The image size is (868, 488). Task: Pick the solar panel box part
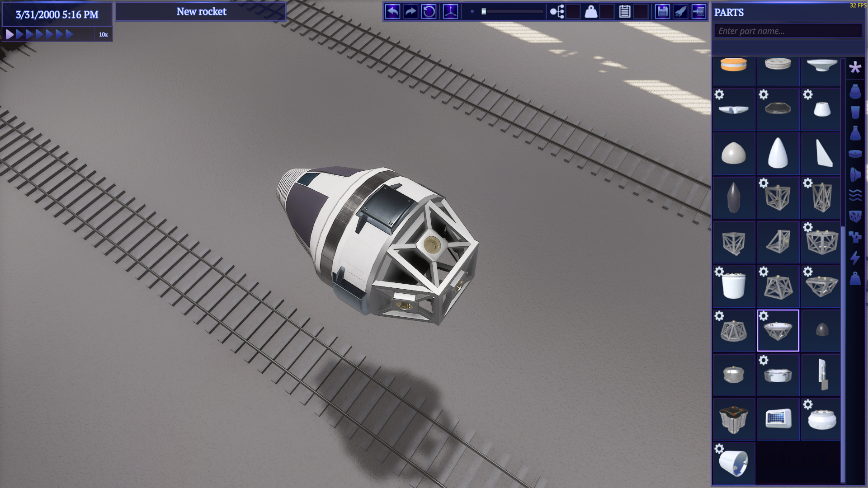pyautogui.click(x=778, y=419)
